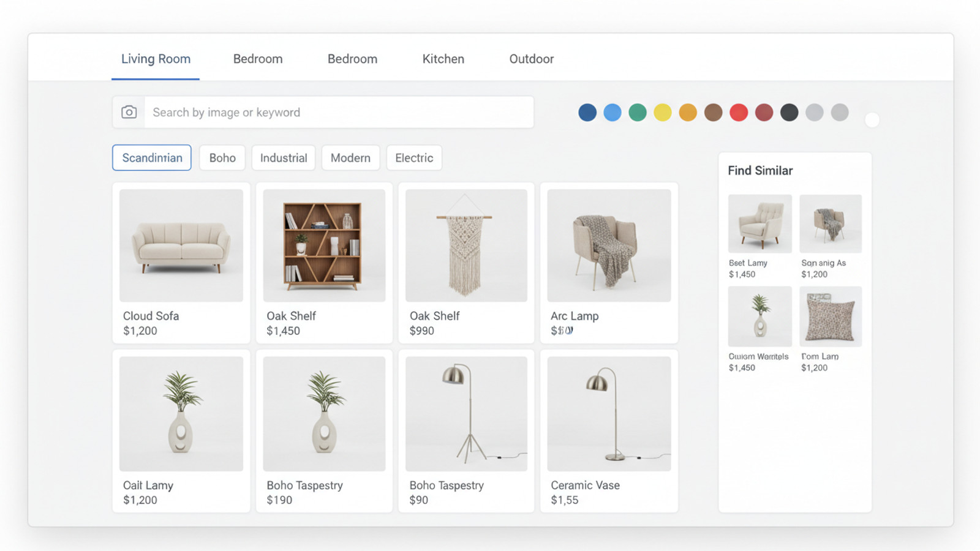The image size is (980, 551).
Task: Click the $1,200 price under Cloud Sofa
Action: 140,331
